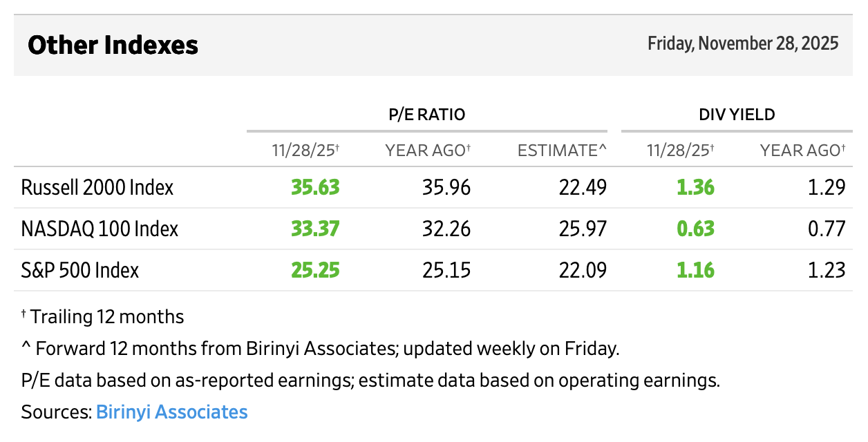The height and width of the screenshot is (442, 868).
Task: Click S&P 500 year-ago dividend yield 1.23
Action: click(x=826, y=270)
